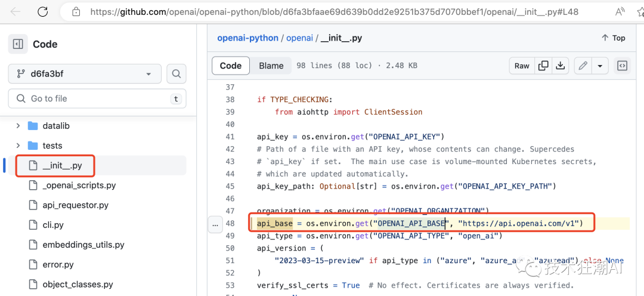Jump to Top of the file

click(x=613, y=38)
